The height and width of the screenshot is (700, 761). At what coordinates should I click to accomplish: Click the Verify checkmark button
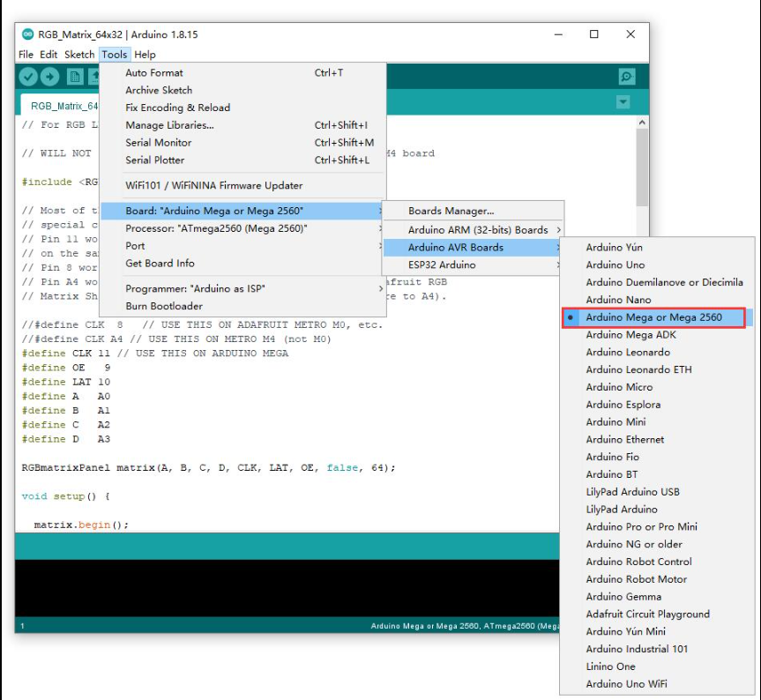(x=28, y=77)
